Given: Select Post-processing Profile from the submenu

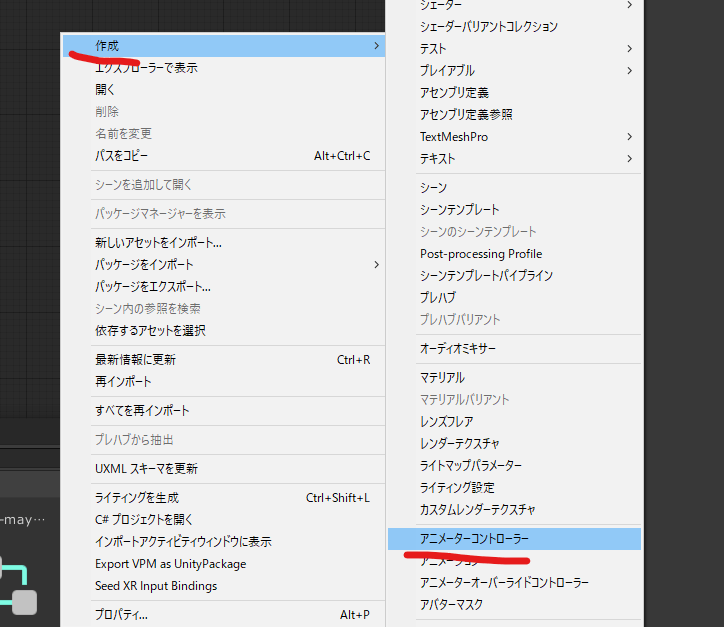Looking at the screenshot, I should (481, 254).
